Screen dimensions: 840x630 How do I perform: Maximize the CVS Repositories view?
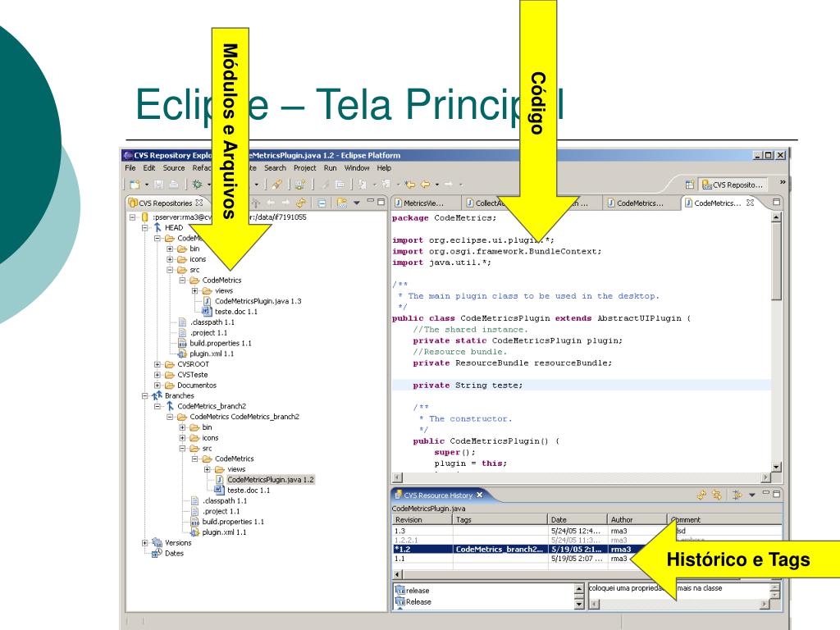point(381,202)
